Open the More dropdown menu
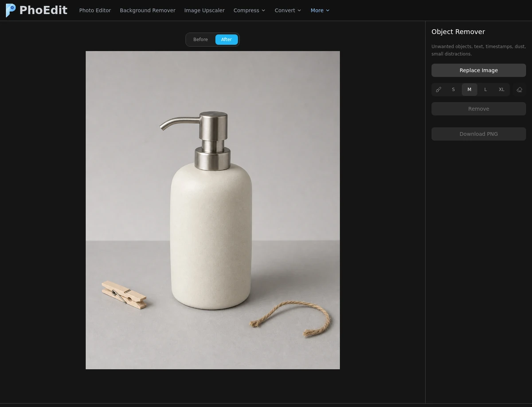Viewport: 532px width, 407px height. (320, 10)
